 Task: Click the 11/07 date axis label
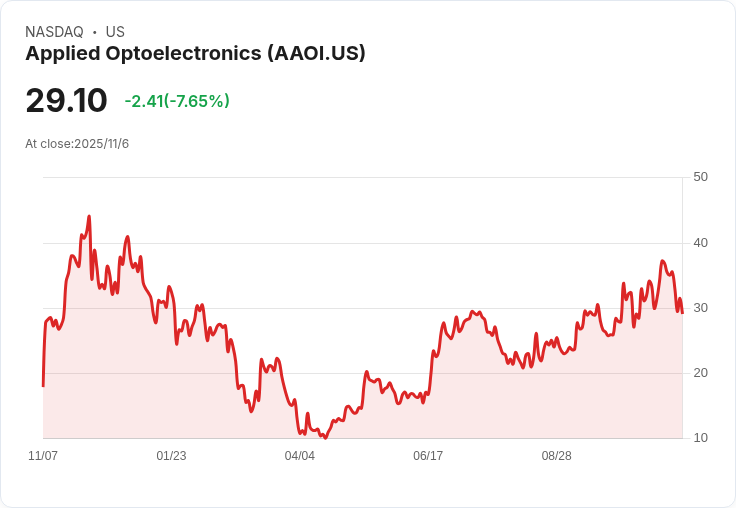[x=43, y=455]
